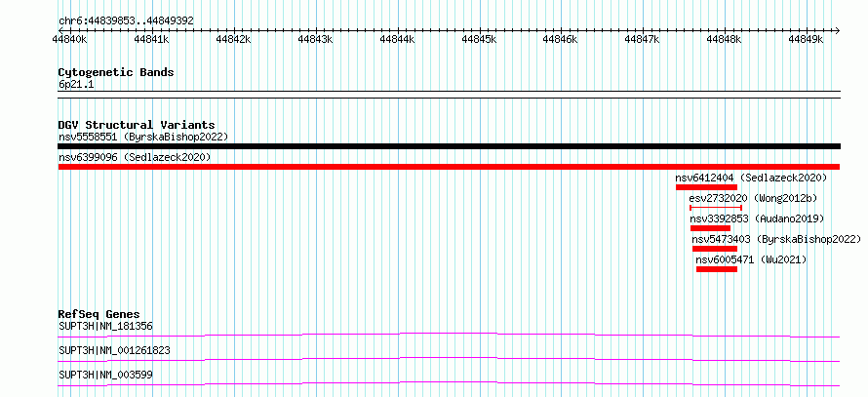The height and width of the screenshot is (397, 868).
Task: Select the SUPT3H NM_181356 magenta transcript line
Action: [x=449, y=335]
